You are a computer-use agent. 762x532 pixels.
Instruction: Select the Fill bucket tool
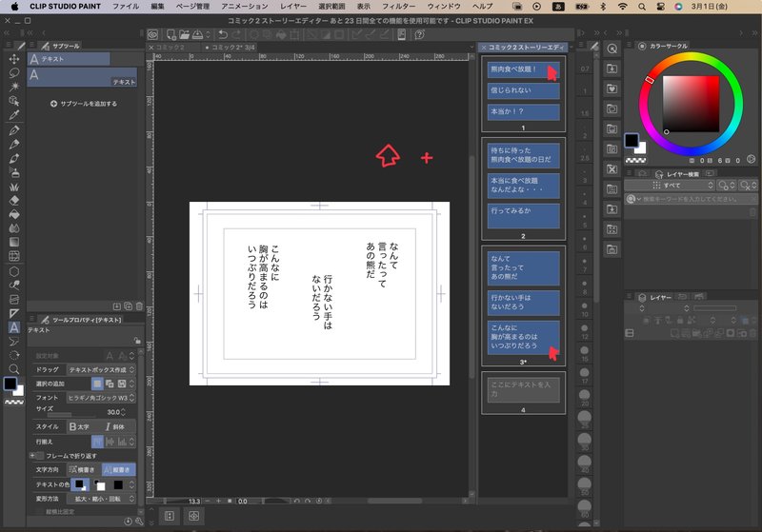pyautogui.click(x=14, y=214)
